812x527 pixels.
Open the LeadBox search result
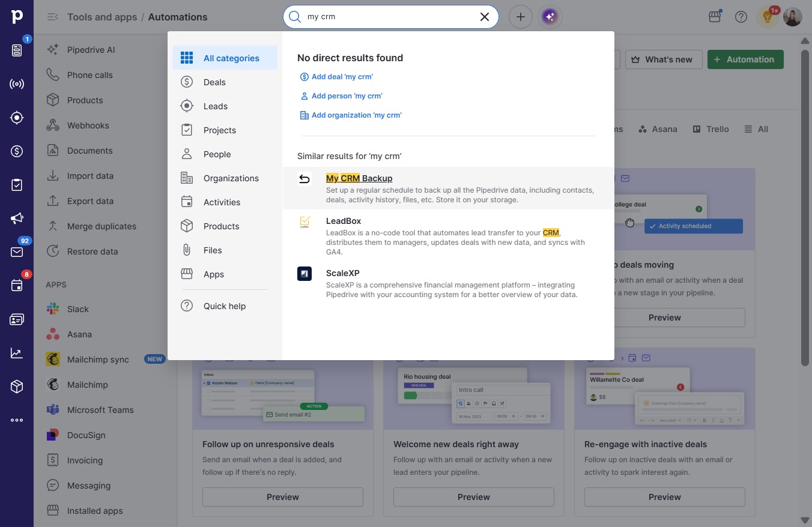point(448,235)
